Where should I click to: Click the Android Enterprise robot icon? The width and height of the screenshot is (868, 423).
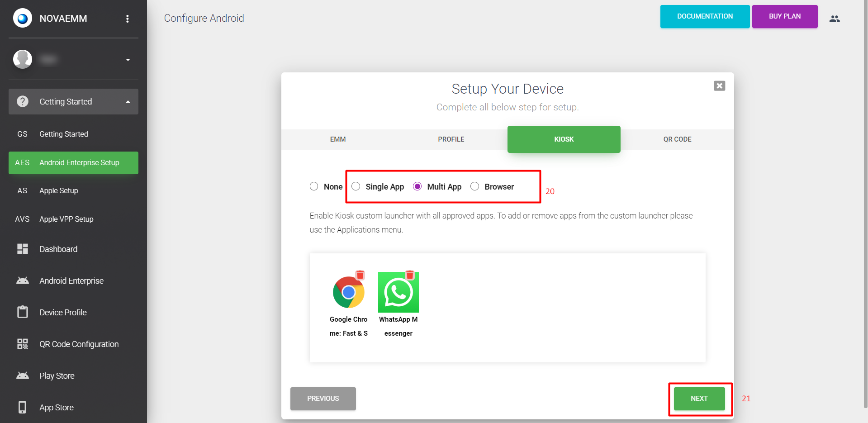(23, 280)
